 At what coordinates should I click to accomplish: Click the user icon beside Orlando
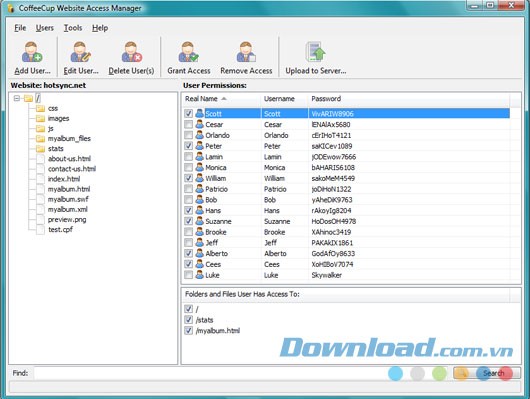pyautogui.click(x=200, y=135)
